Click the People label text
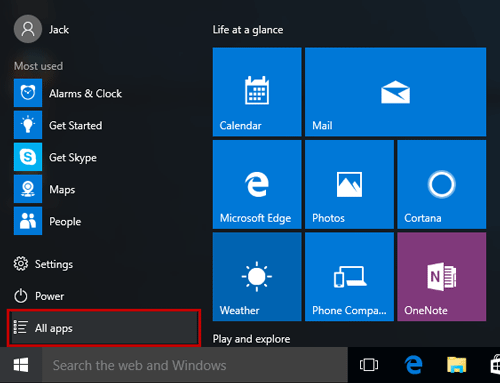Screen dimensions: 500x383 pos(65,222)
